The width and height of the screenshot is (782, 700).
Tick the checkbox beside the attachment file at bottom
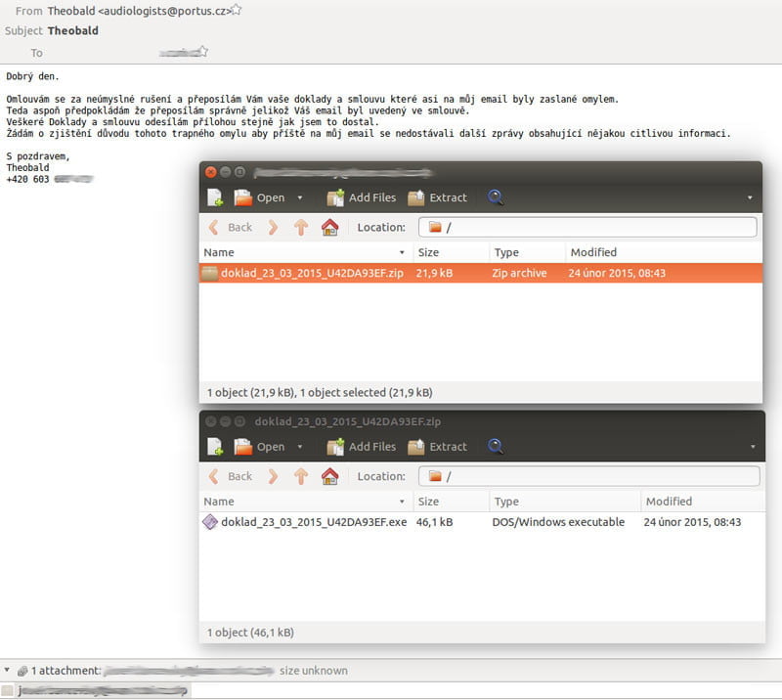coord(8,691)
